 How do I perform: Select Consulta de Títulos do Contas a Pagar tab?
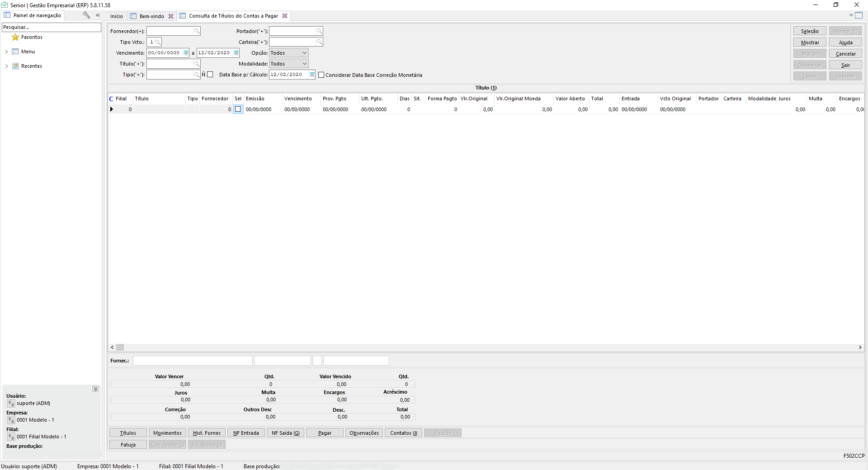tap(233, 16)
